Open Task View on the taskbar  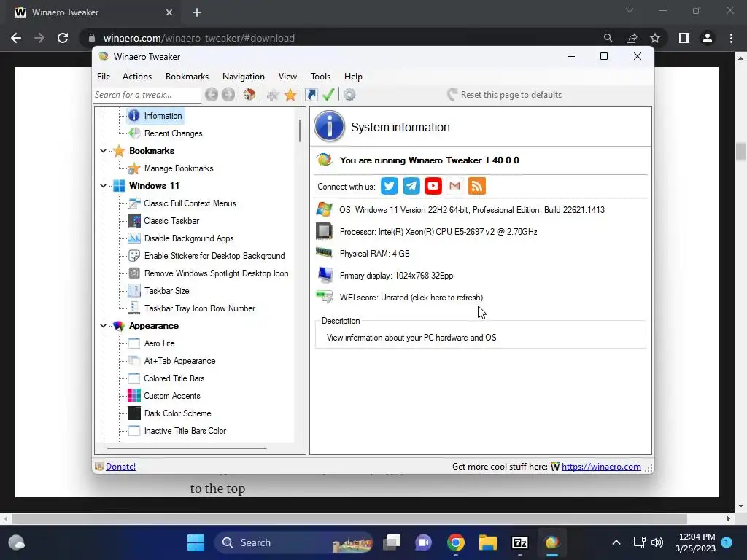click(x=392, y=542)
